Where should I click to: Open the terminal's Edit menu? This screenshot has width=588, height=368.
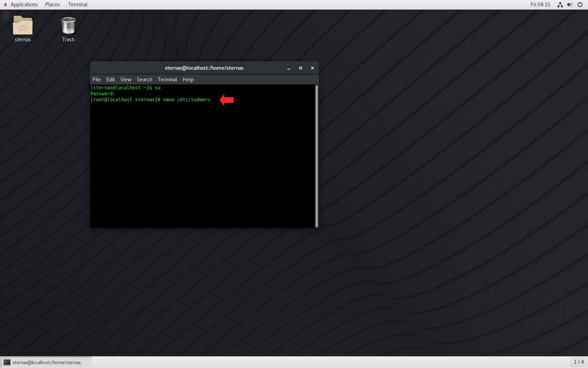pyautogui.click(x=111, y=80)
